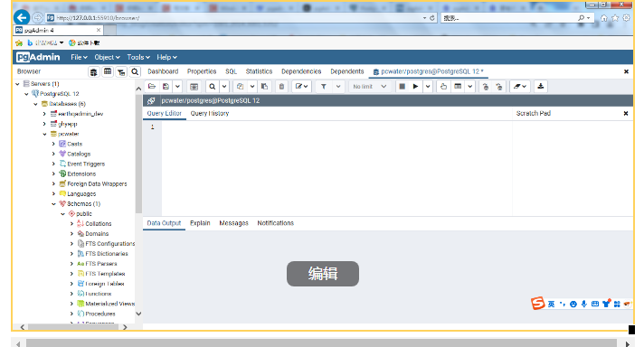Image resolution: width=644 pixels, height=347 pixels.
Task: Click the Execute query play icon
Action: click(416, 87)
